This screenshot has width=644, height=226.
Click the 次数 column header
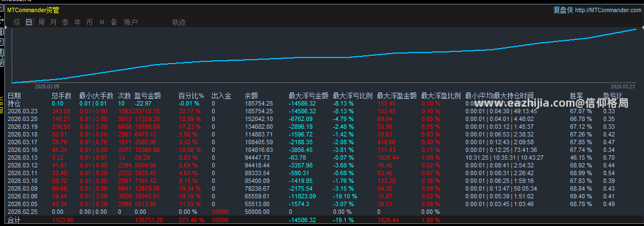tap(125, 96)
